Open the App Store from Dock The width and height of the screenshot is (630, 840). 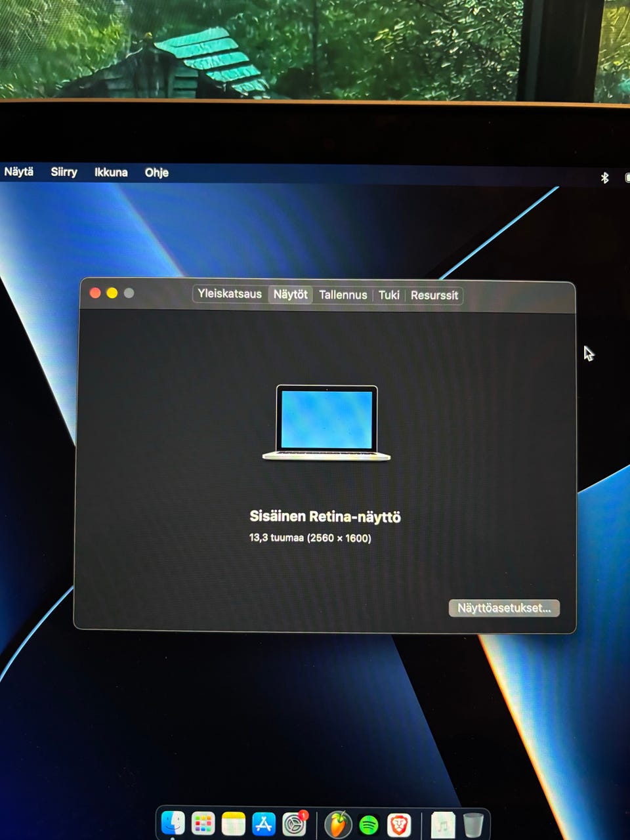pyautogui.click(x=263, y=824)
